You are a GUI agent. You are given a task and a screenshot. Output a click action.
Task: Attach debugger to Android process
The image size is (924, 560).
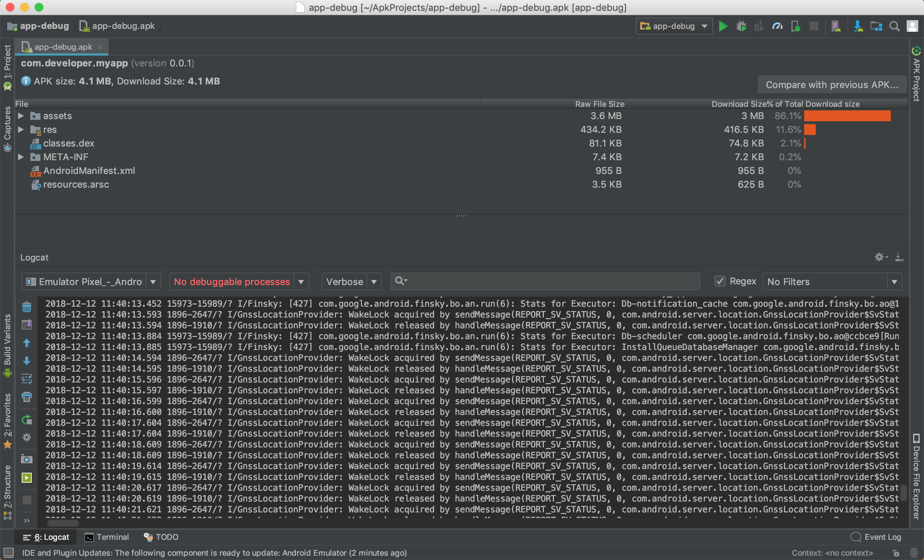796,26
